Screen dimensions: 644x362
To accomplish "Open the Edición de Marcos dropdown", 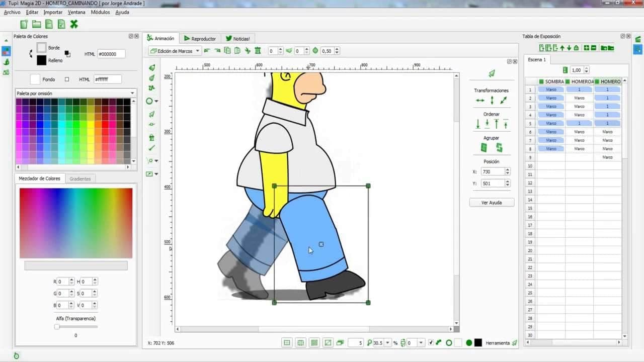I will [175, 51].
